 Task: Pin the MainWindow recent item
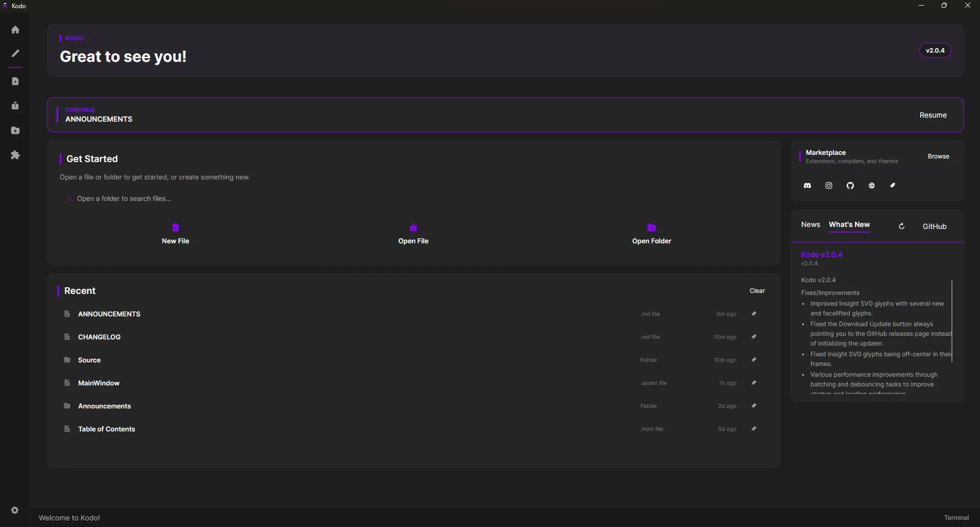point(754,383)
